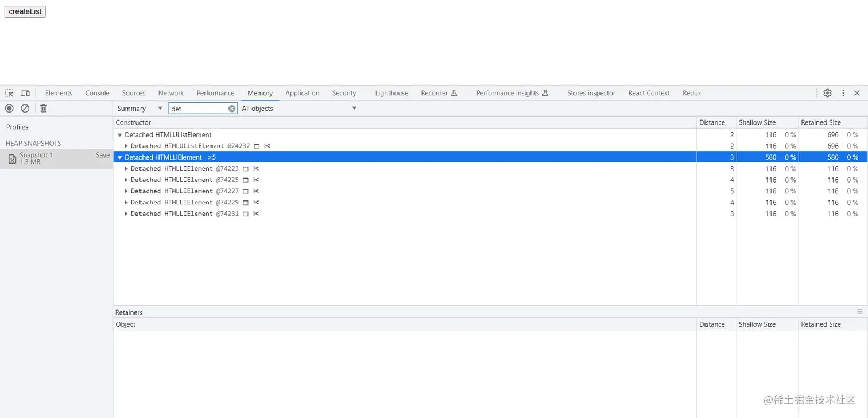Clear the class filter text
Image resolution: width=868 pixels, height=418 pixels.
click(232, 109)
